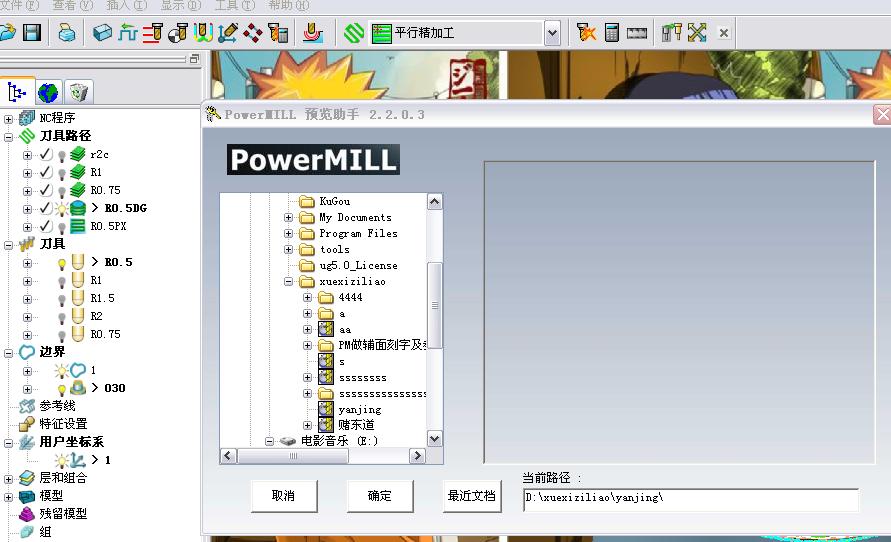The width and height of the screenshot is (891, 542).
Task: Click the Print icon in toolbar
Action: (67, 32)
